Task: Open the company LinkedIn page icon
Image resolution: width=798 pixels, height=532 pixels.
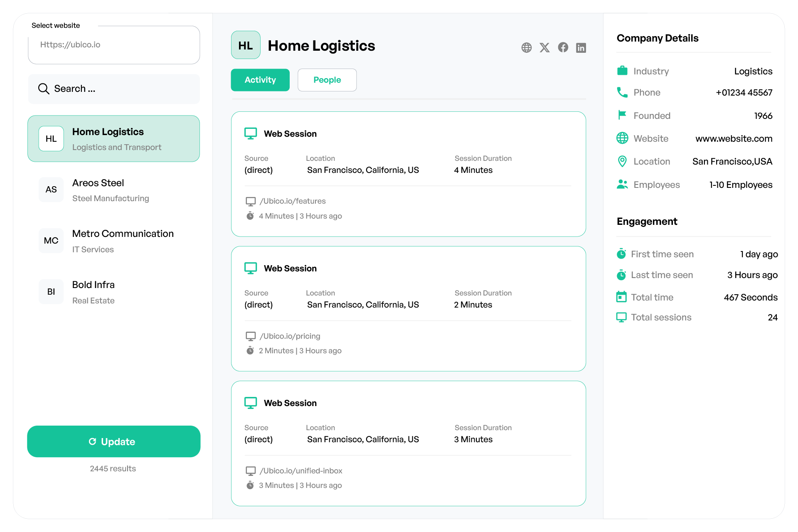Action: pyautogui.click(x=581, y=48)
